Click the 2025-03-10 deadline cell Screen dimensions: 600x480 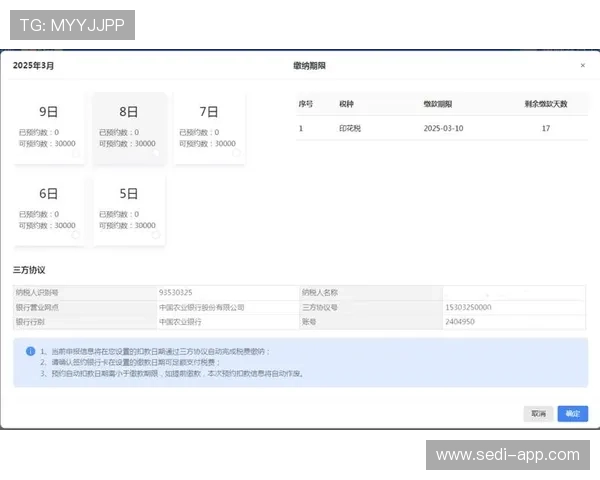click(443, 128)
